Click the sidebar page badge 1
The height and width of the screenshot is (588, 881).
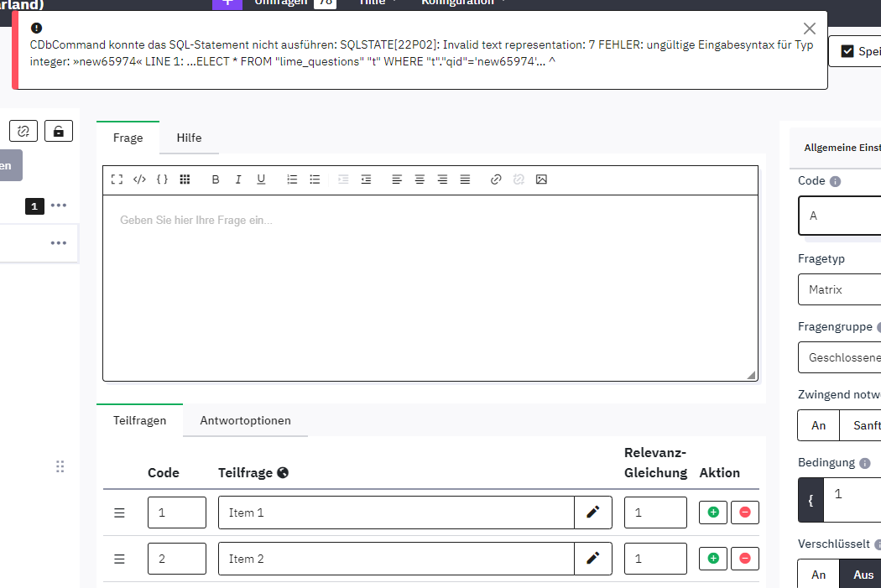tap(34, 206)
